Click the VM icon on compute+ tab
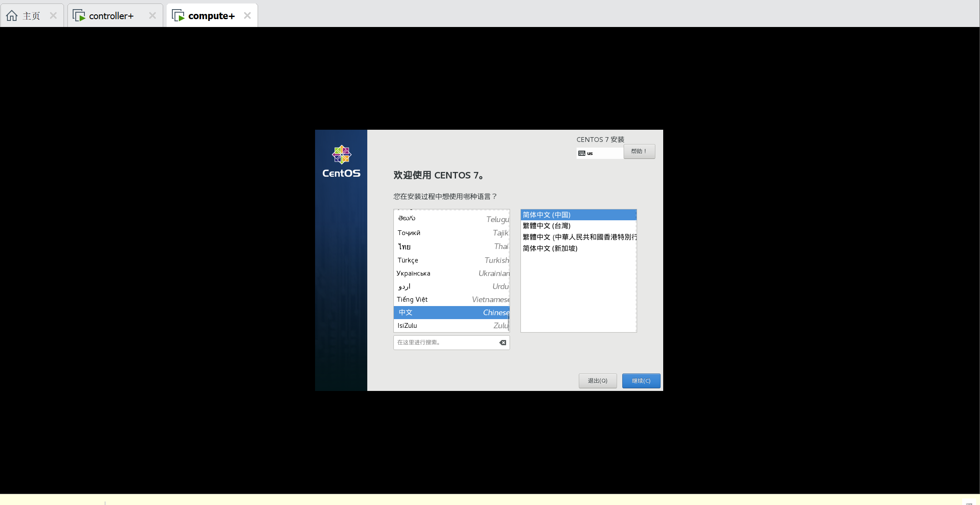 click(178, 16)
